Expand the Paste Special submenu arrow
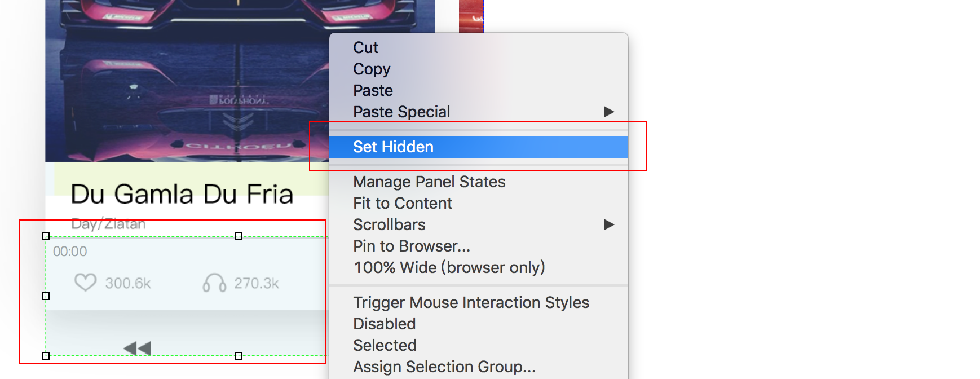This screenshot has height=379, width=980. (609, 112)
